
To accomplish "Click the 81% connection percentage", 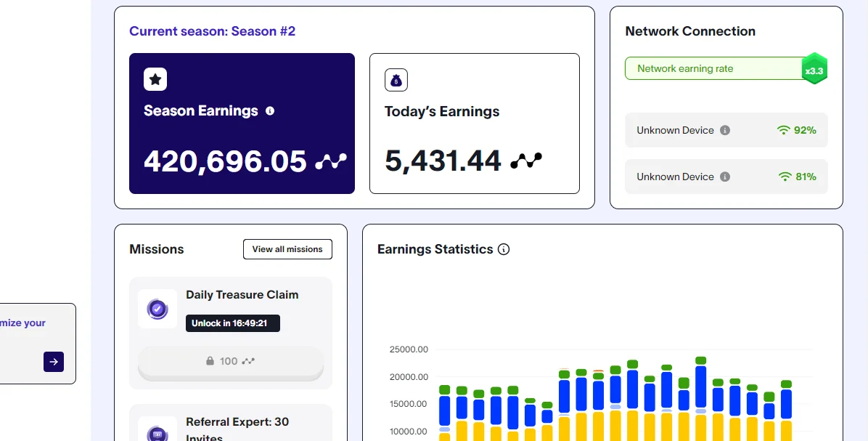I will (x=806, y=177).
